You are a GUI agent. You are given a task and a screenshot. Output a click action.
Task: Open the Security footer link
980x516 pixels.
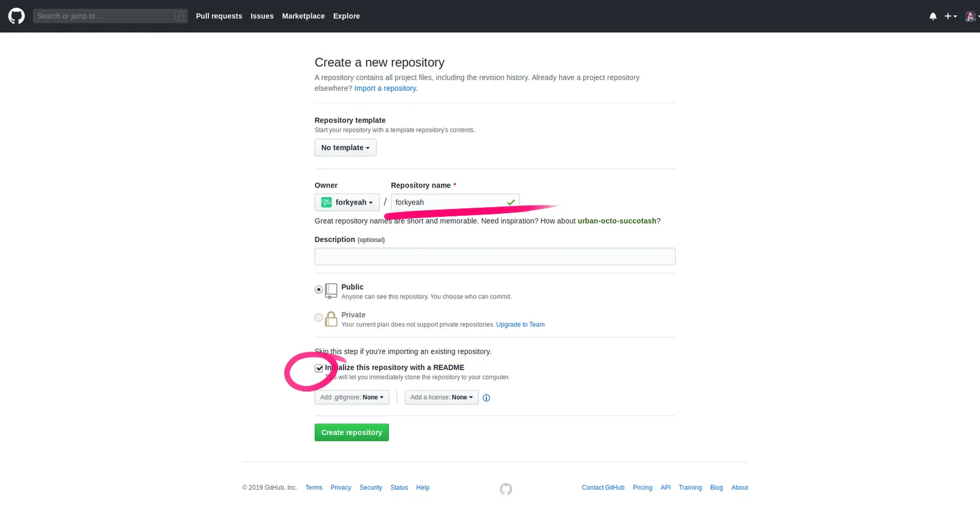371,488
